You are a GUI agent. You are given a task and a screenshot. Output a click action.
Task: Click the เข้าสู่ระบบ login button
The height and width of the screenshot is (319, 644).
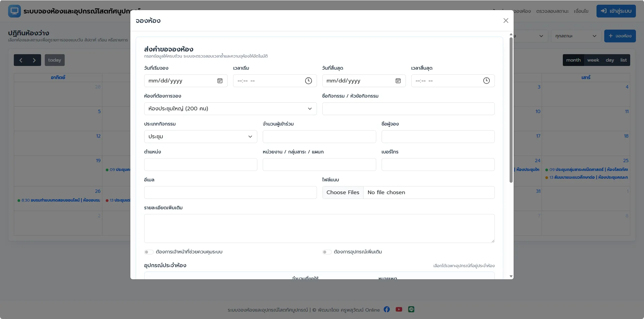point(616,11)
